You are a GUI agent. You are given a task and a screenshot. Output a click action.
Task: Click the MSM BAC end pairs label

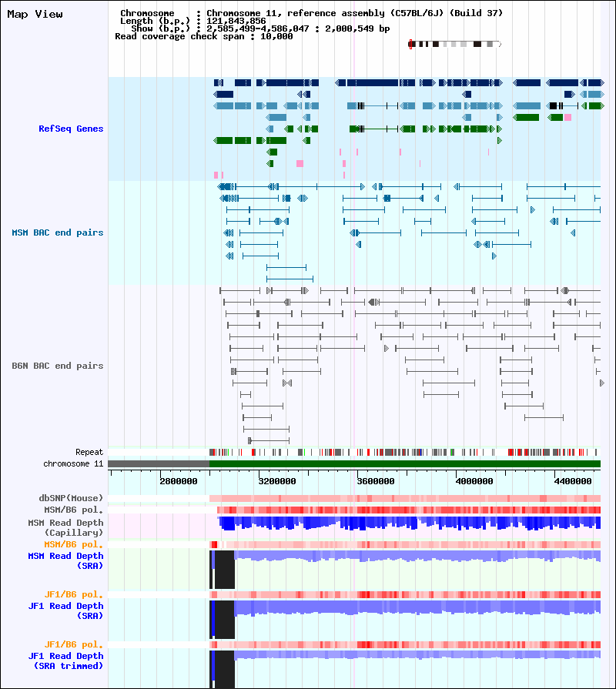click(x=58, y=232)
